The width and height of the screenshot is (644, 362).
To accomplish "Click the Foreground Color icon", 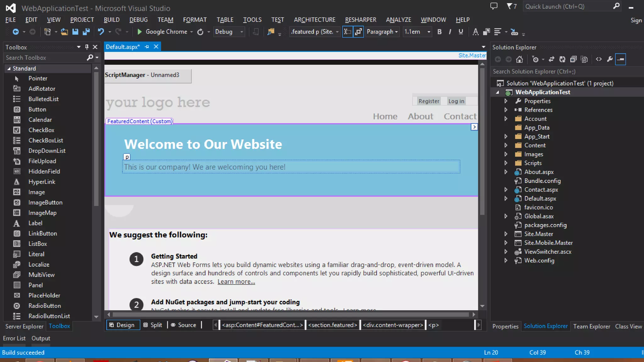I will pos(475,32).
